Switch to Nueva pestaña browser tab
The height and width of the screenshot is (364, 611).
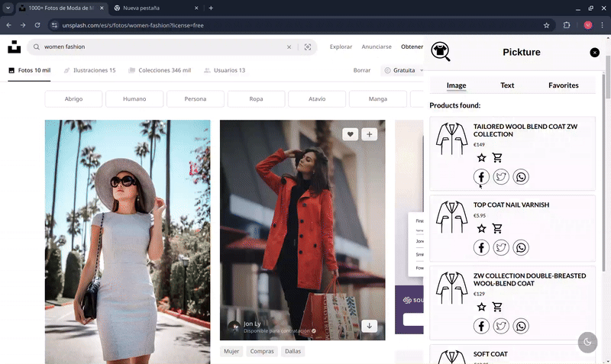pyautogui.click(x=156, y=8)
